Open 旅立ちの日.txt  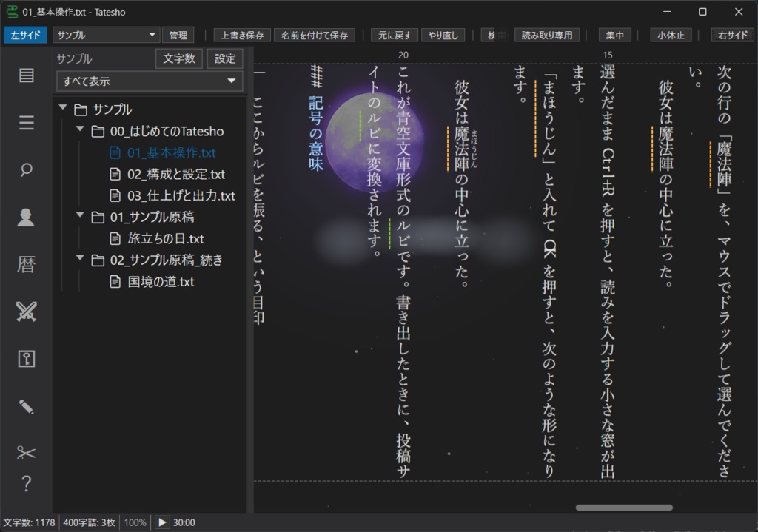coord(165,239)
